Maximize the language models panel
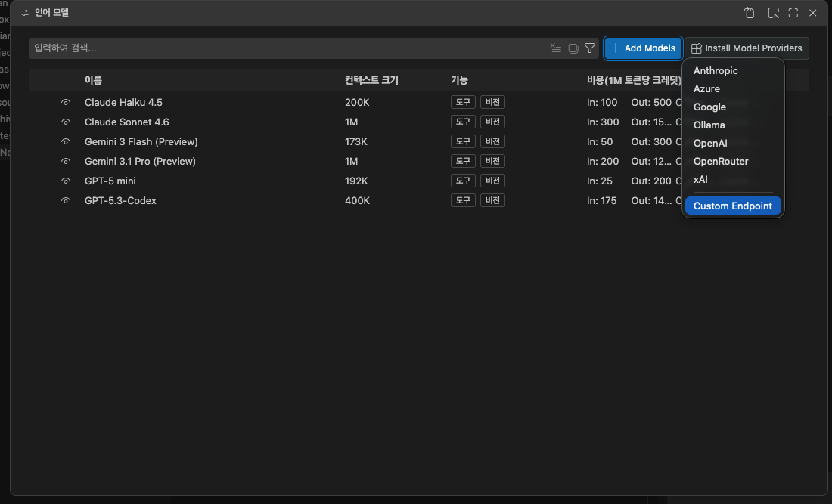Screen dimensions: 832x504 [793, 13]
